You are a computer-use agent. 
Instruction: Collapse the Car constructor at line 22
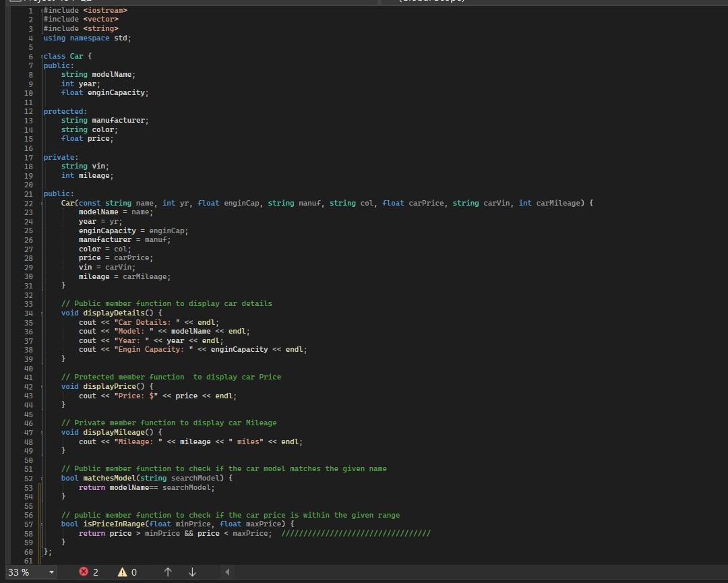pyautogui.click(x=41, y=204)
